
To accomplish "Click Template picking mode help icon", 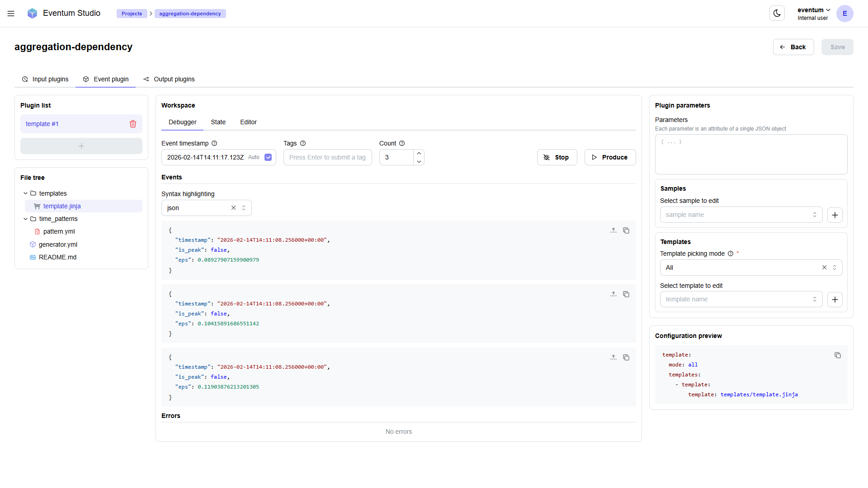I will pos(730,253).
